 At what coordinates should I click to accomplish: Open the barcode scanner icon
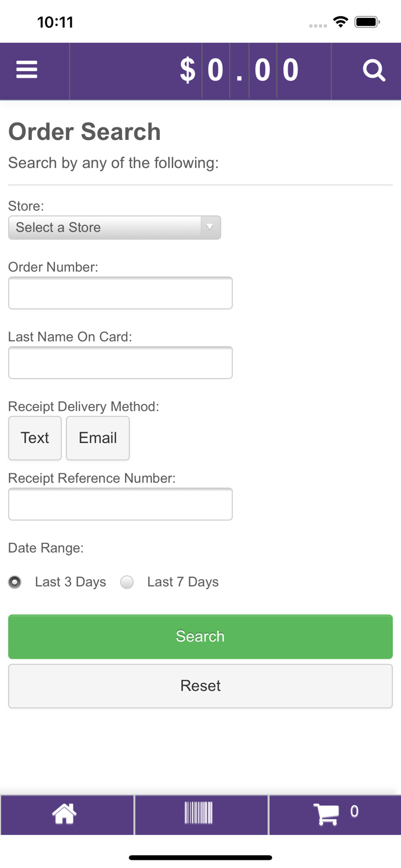click(x=199, y=812)
